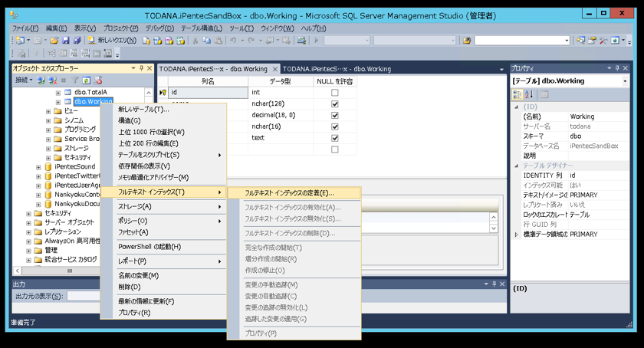Open the 接続 dropdown in Object Explorer
Image resolution: width=644 pixels, height=348 pixels.
tap(24, 80)
